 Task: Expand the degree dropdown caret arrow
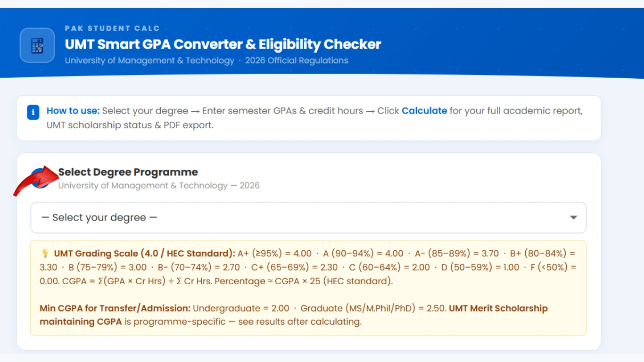(573, 218)
